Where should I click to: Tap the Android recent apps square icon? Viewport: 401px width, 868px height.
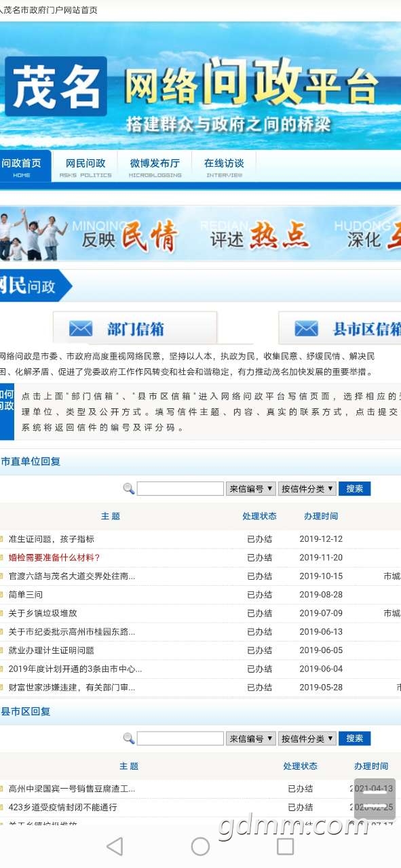click(286, 846)
